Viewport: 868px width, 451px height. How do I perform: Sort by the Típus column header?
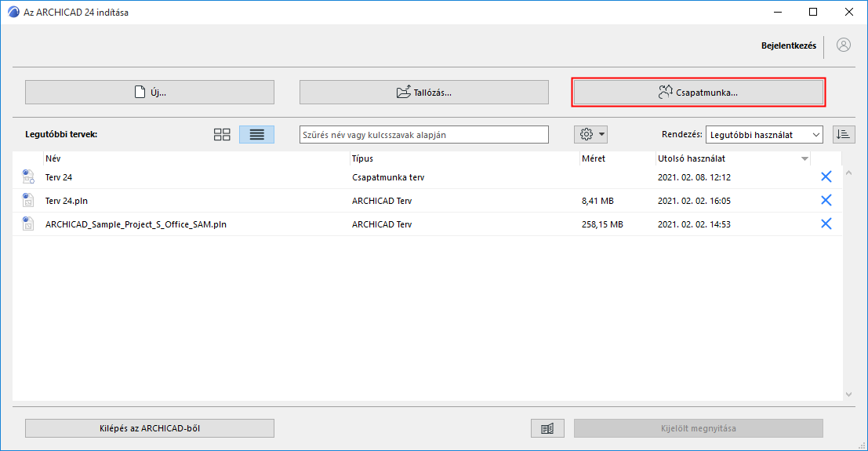click(464, 158)
